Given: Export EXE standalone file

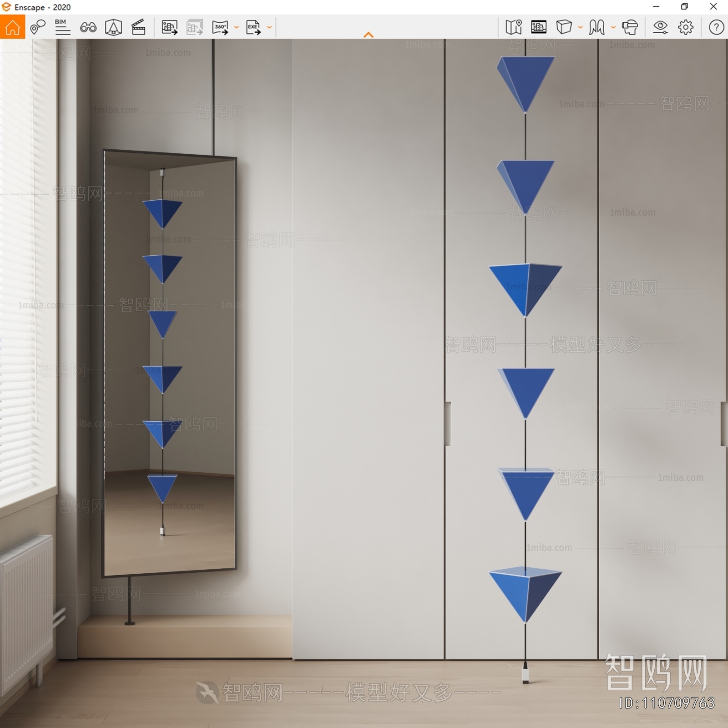Looking at the screenshot, I should 253,27.
